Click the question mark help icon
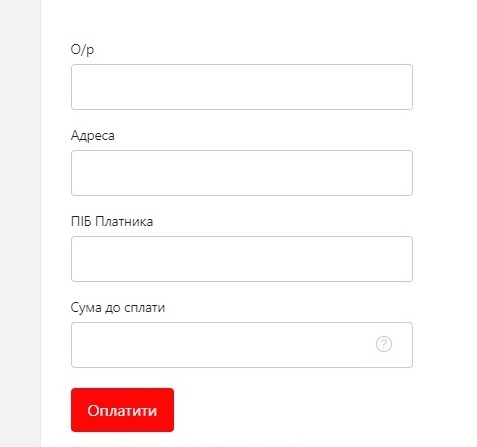The height and width of the screenshot is (447, 477). (384, 344)
